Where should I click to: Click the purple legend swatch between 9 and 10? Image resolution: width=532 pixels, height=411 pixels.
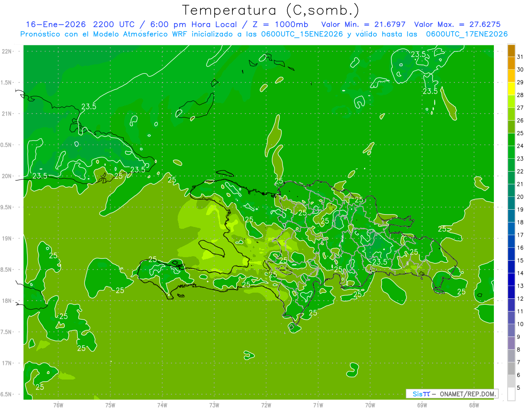(x=511, y=331)
